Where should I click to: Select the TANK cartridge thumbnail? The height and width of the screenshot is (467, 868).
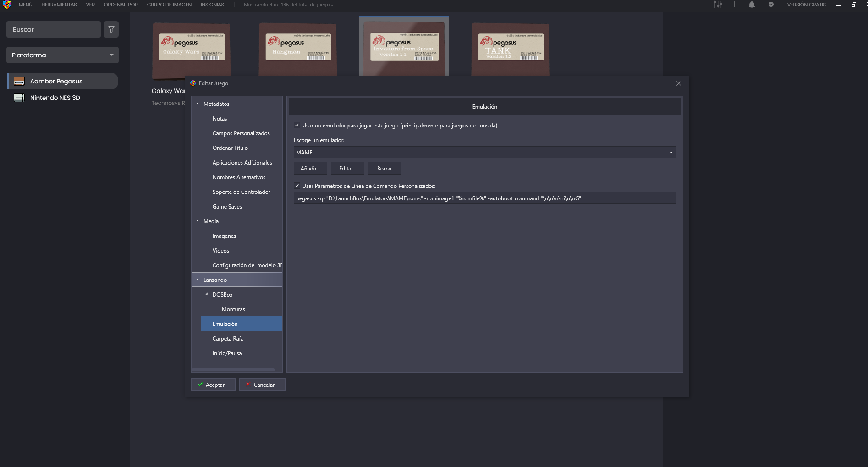click(x=511, y=49)
